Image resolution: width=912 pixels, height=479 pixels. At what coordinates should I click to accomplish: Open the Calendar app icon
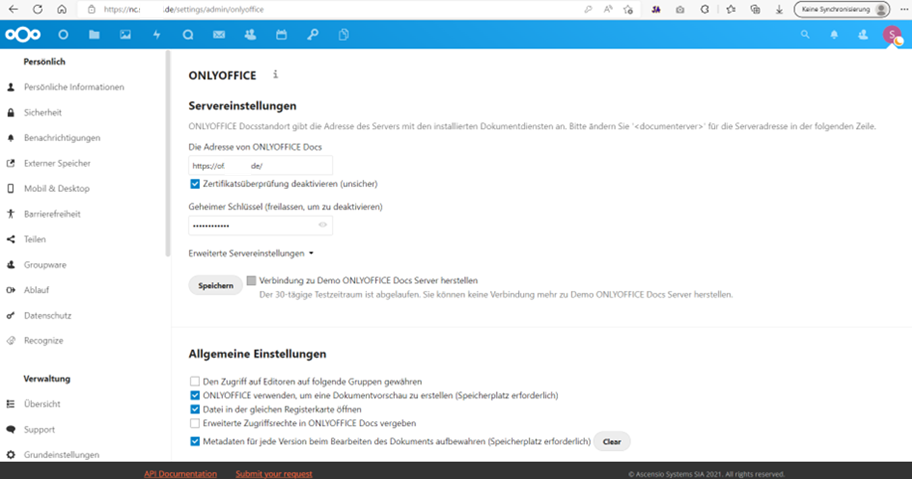(282, 35)
